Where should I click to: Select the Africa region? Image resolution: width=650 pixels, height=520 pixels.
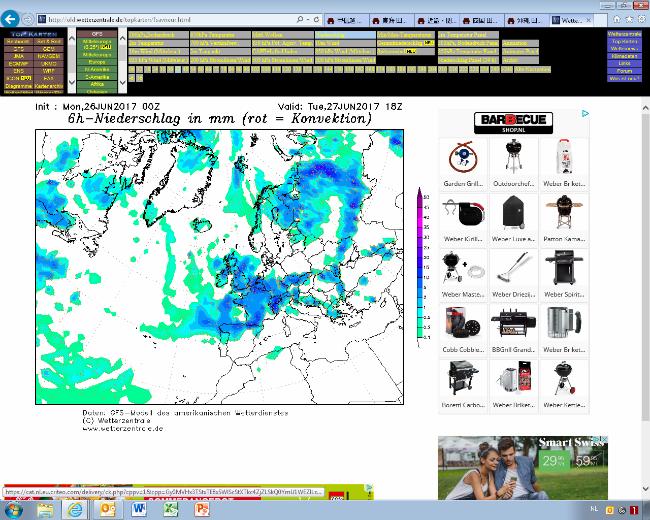97,84
